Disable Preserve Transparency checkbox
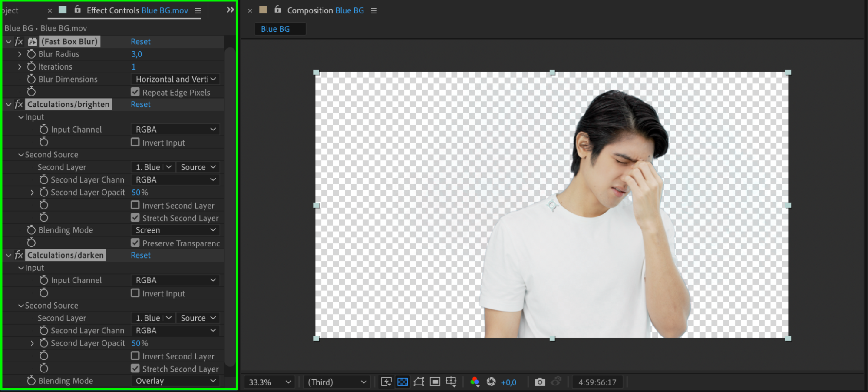 coord(135,243)
